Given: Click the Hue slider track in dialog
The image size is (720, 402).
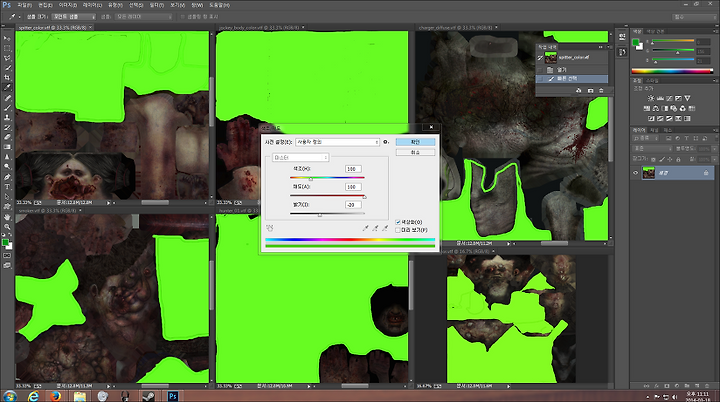Looking at the screenshot, I should pos(327,177).
